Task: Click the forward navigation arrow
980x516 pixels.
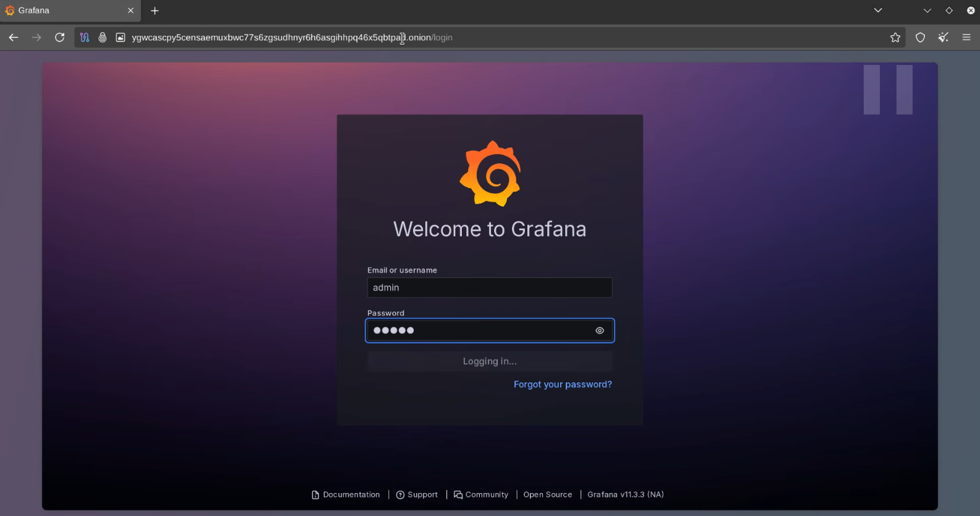Action: tap(36, 38)
